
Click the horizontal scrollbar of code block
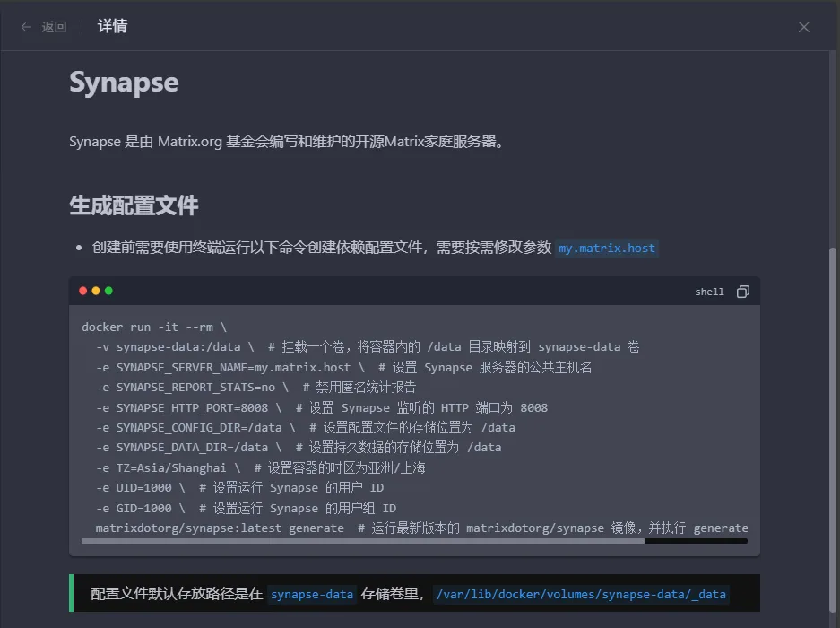[x=363, y=541]
